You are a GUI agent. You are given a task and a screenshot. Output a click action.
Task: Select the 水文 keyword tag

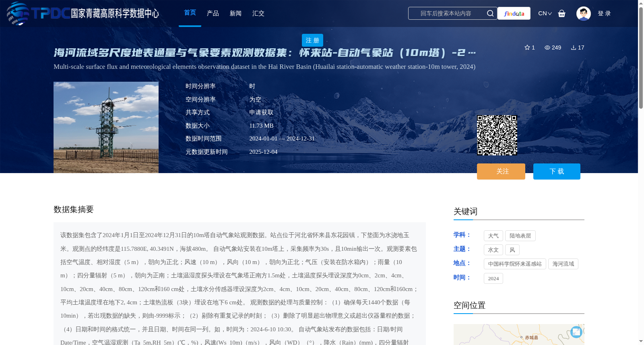493,250
